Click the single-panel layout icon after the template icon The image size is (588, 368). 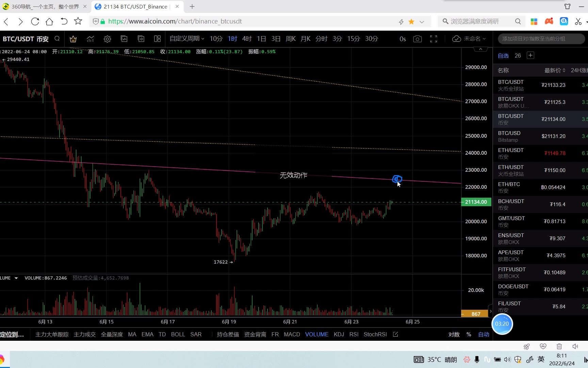(x=141, y=39)
